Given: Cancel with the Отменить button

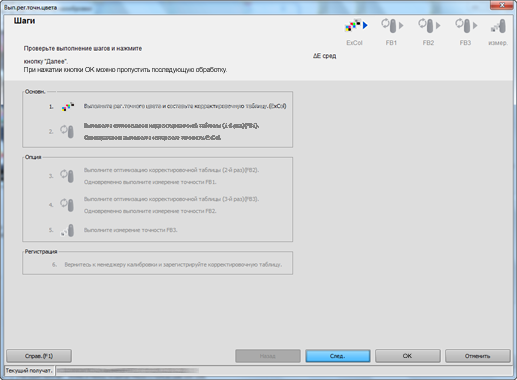Looking at the screenshot, I should [x=478, y=356].
